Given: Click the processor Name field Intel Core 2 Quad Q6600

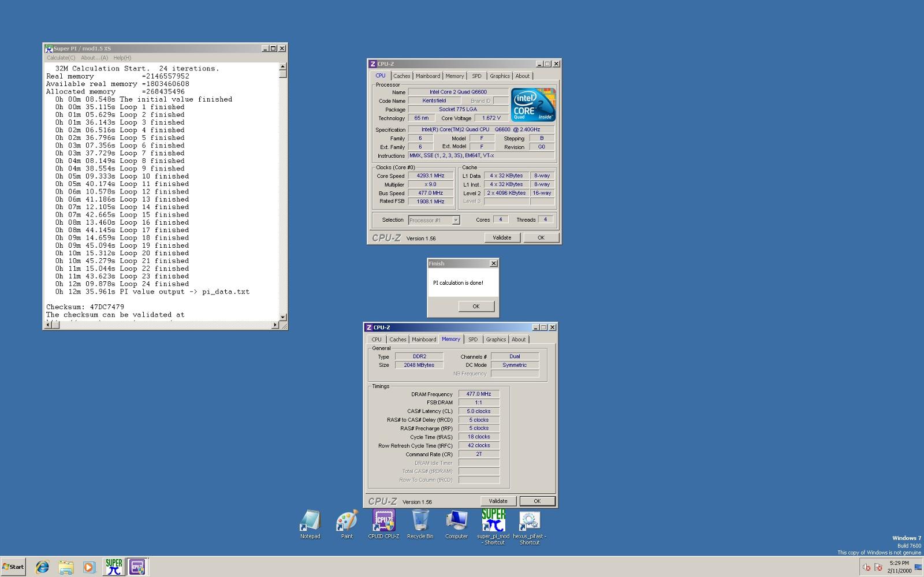Looking at the screenshot, I should point(459,92).
